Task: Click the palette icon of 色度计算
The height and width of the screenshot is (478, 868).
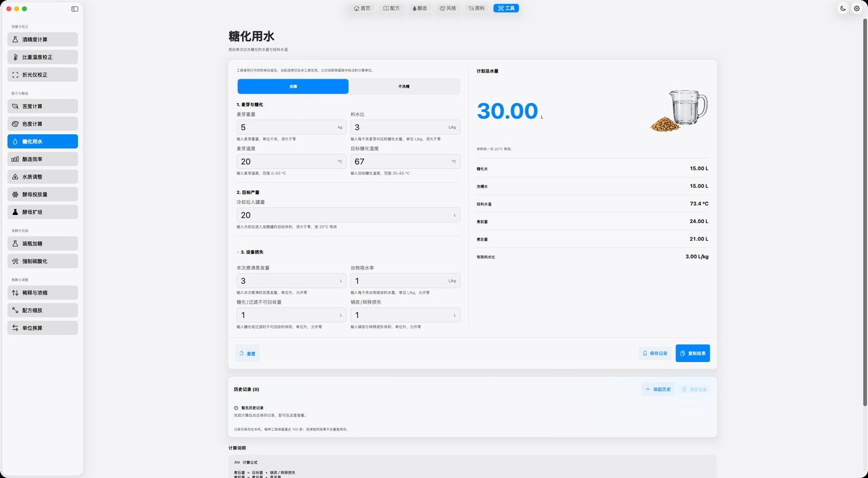Action: pos(15,124)
